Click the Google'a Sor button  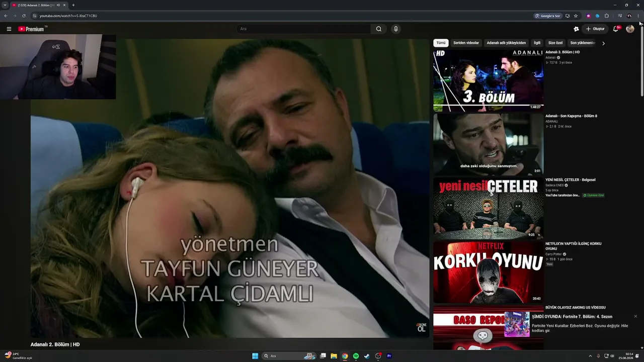(x=547, y=16)
